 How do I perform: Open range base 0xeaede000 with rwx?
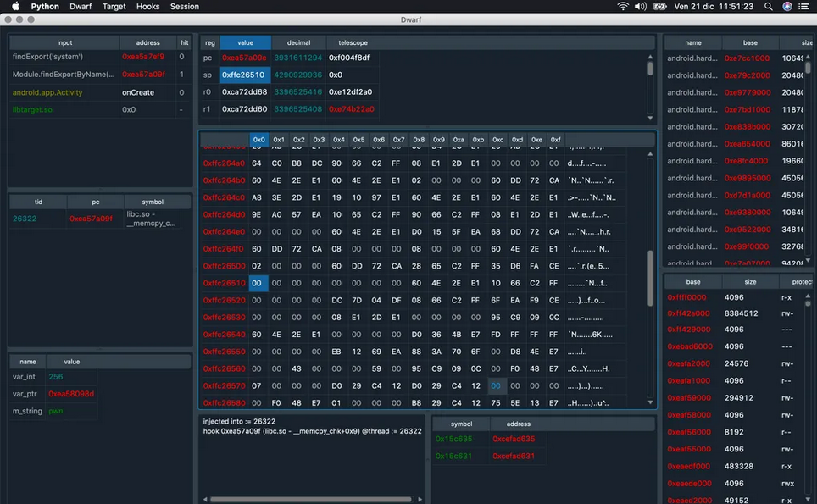689,484
